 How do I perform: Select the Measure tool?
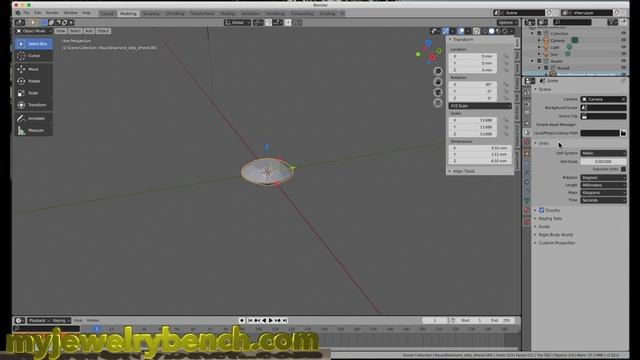pos(33,130)
